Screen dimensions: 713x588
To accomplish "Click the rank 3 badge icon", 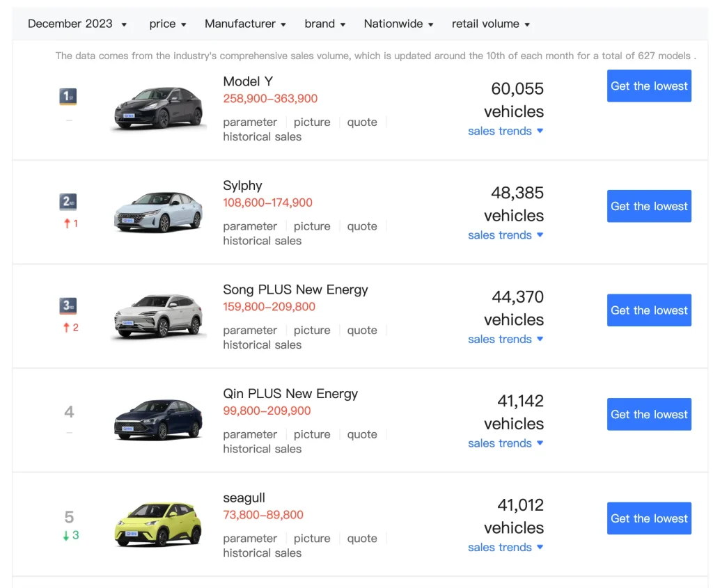I will (x=68, y=305).
